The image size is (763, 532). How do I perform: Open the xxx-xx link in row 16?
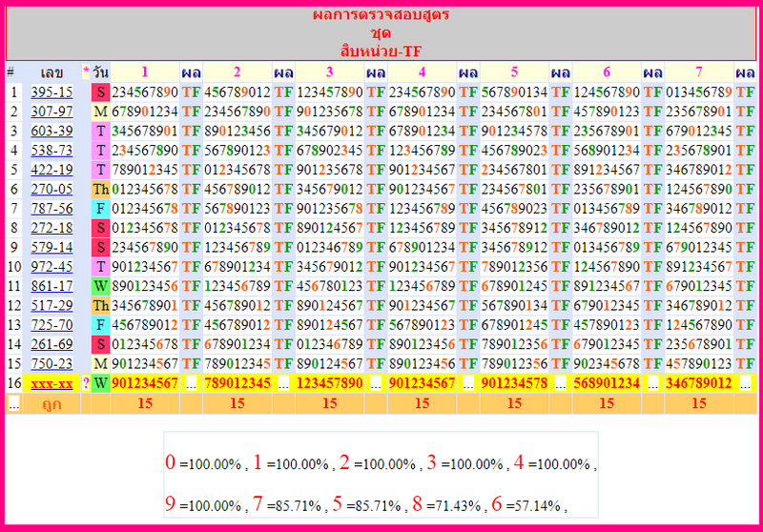(52, 383)
